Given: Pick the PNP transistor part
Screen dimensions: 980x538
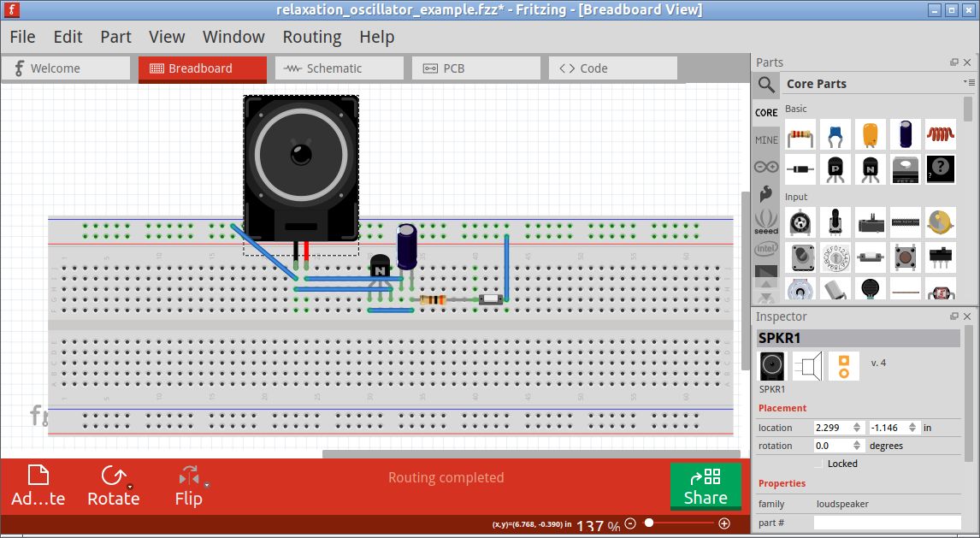Looking at the screenshot, I should point(835,169).
